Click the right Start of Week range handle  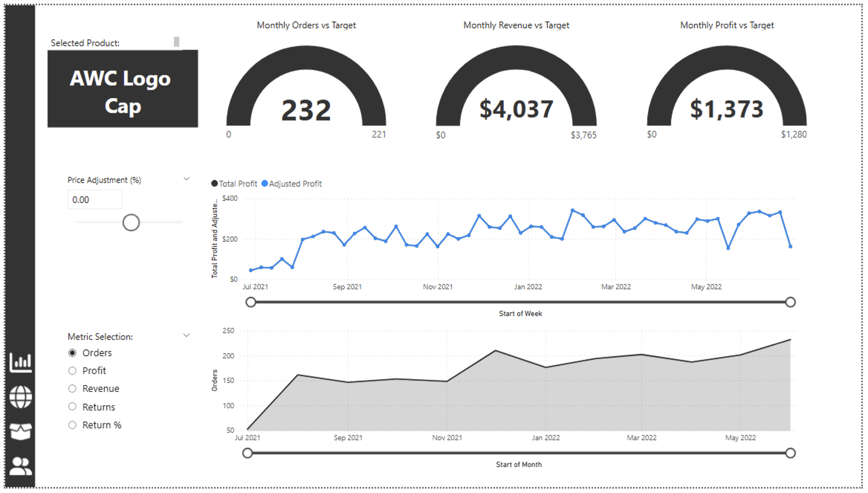(x=790, y=302)
